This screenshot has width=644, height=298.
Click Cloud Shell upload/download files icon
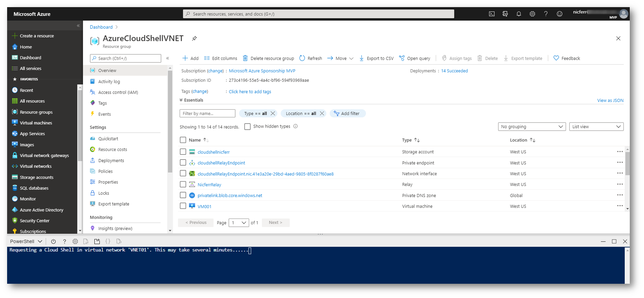(x=86, y=241)
